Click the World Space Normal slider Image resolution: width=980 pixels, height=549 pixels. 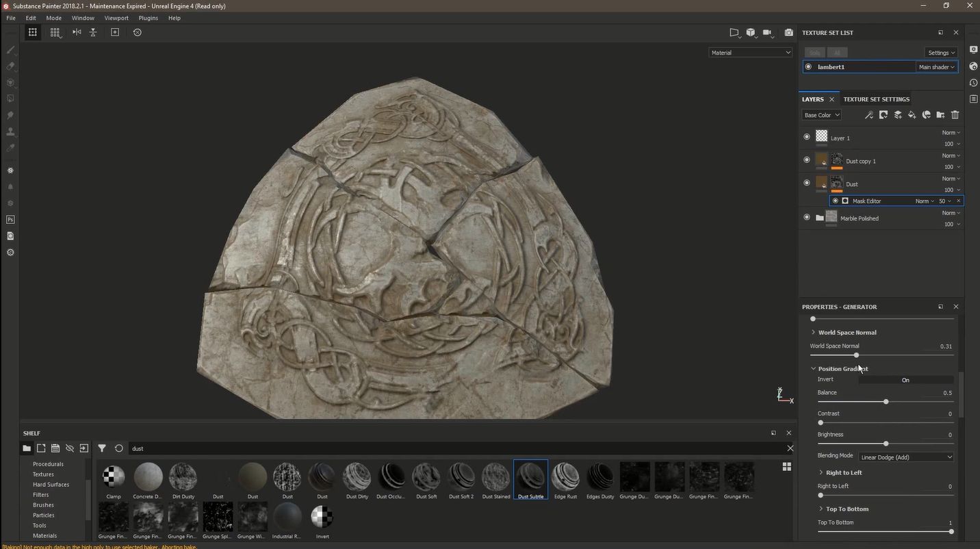point(882,355)
